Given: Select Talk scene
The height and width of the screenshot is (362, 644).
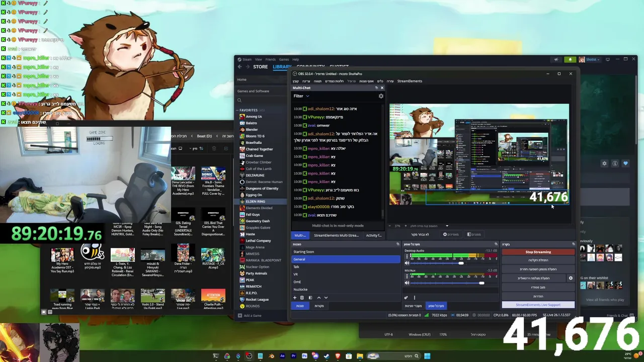Looking at the screenshot, I should (346, 267).
